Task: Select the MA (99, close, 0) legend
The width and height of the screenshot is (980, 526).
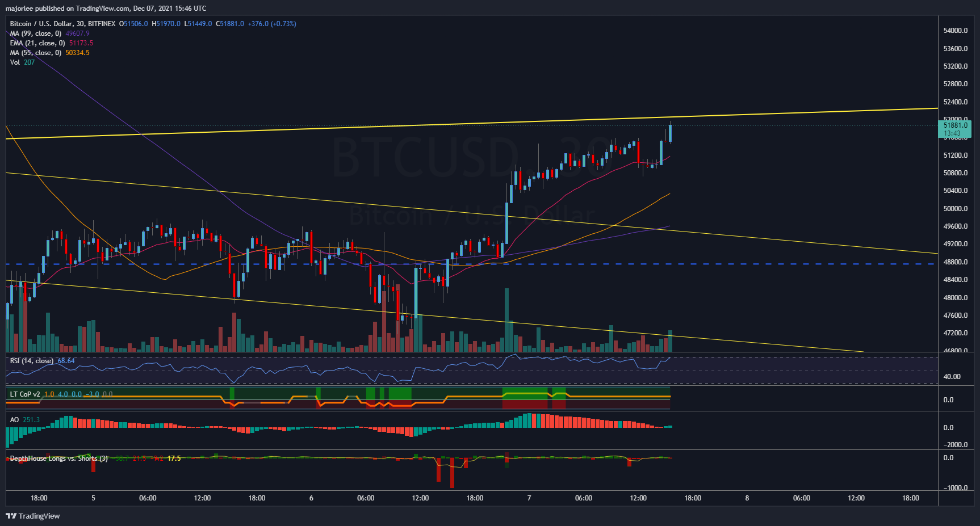Action: tap(36, 33)
